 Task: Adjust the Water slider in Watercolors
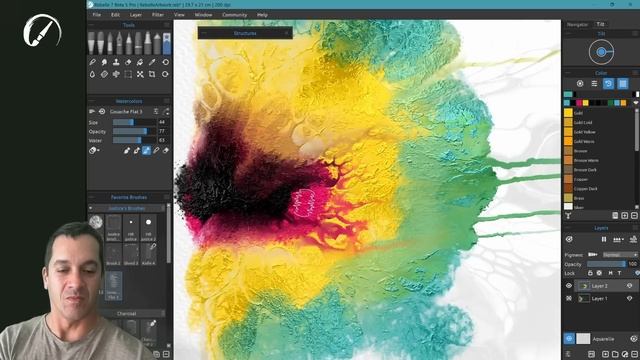(134, 140)
